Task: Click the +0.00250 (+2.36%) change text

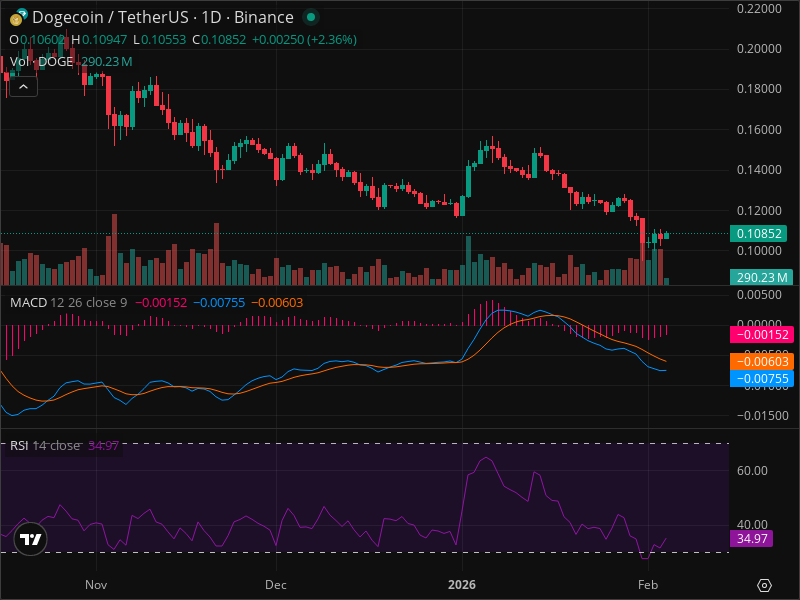Action: click(305, 40)
